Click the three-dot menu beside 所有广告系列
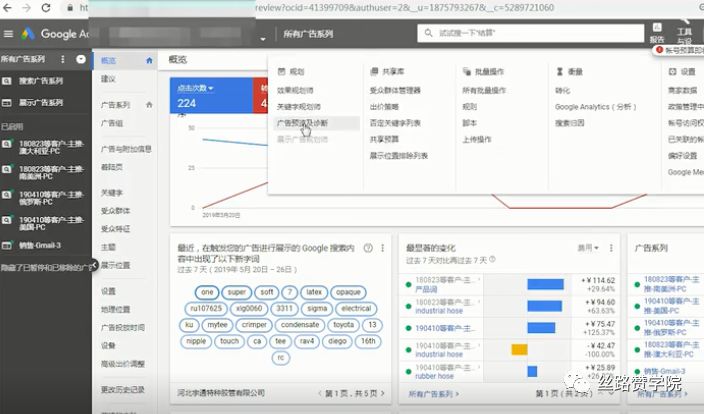 62,59
